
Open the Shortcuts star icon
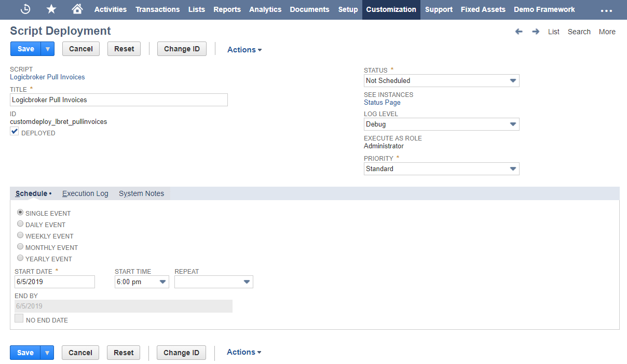tap(51, 9)
